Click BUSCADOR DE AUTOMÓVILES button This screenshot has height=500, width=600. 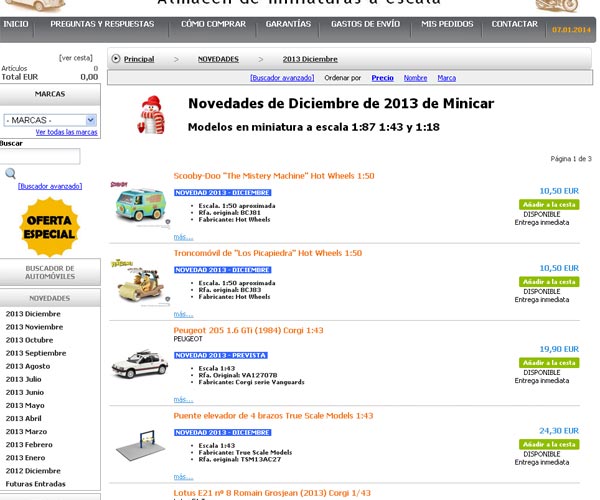(50, 272)
